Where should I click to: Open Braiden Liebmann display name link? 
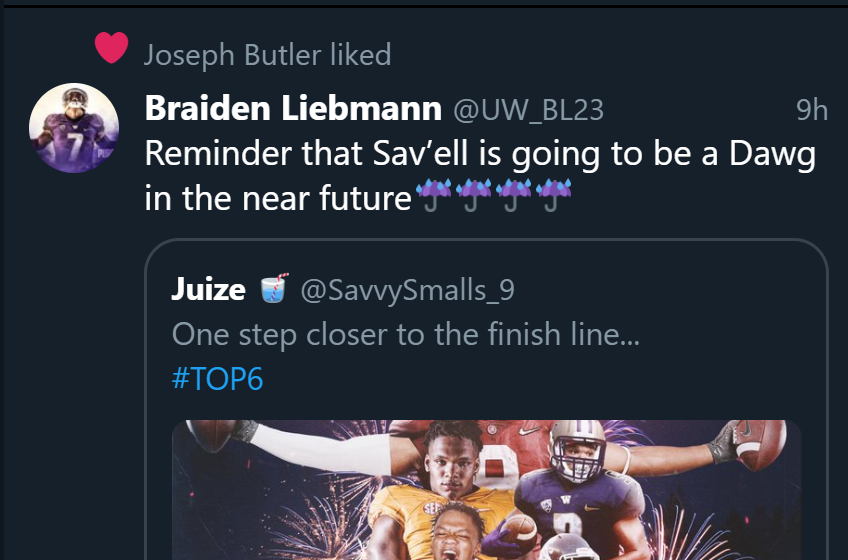tap(293, 108)
